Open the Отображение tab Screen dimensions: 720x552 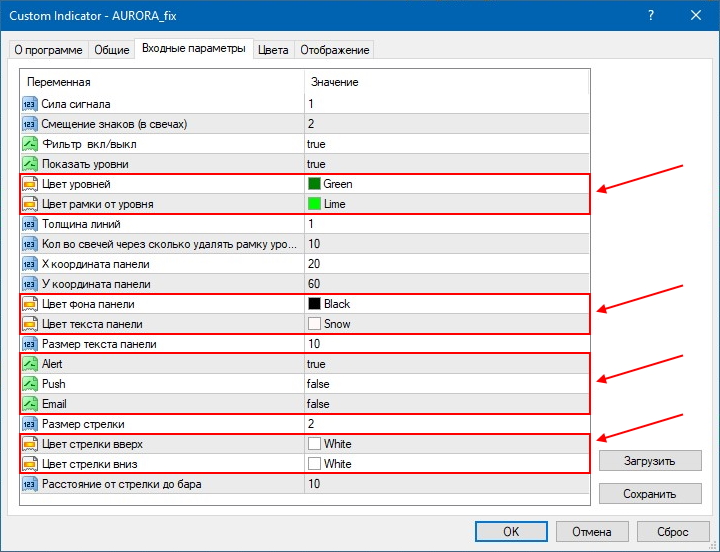click(x=334, y=50)
